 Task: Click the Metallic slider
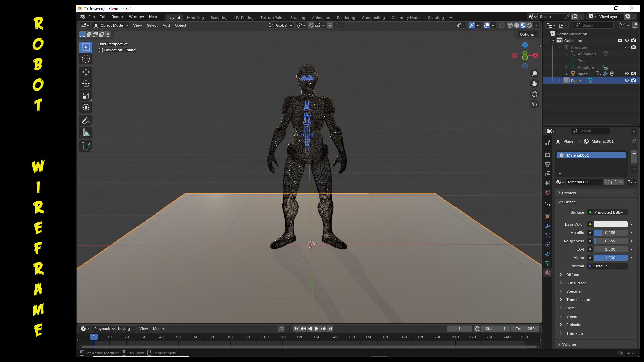(610, 233)
